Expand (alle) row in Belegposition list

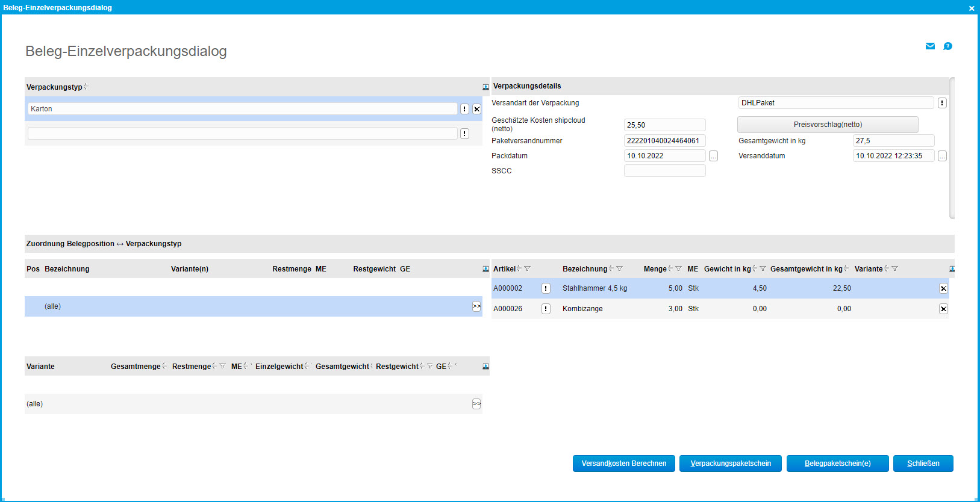pos(476,306)
